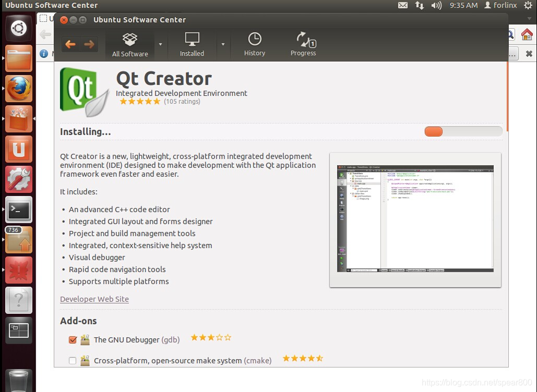Image resolution: width=537 pixels, height=392 pixels.
Task: Click the Qt Creator application logo
Action: (84, 92)
